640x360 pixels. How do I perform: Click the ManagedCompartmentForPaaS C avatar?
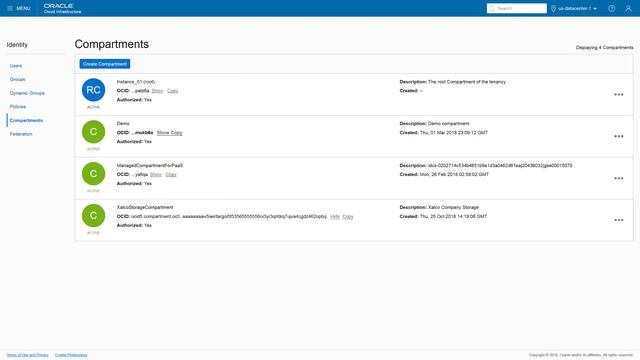pos(93,173)
